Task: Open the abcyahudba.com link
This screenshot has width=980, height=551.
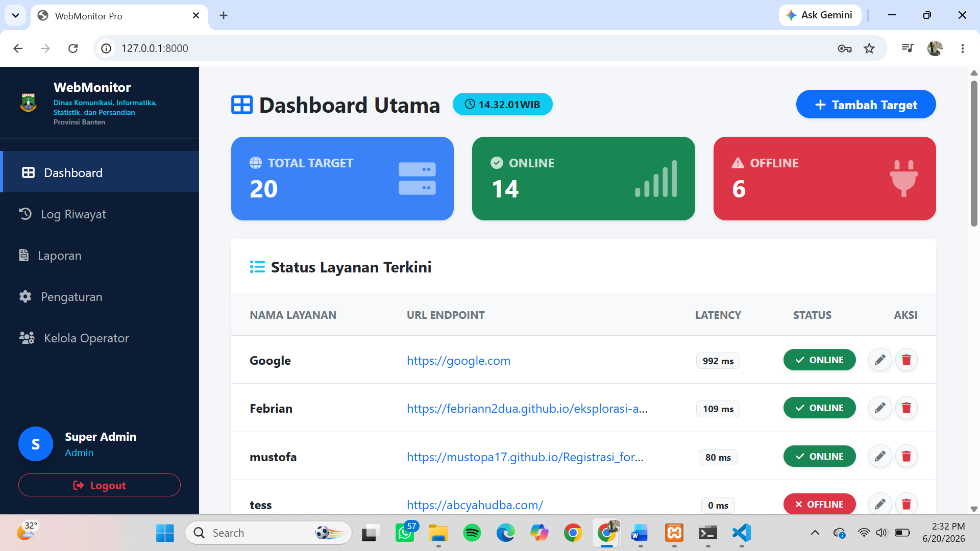Action: click(x=475, y=505)
